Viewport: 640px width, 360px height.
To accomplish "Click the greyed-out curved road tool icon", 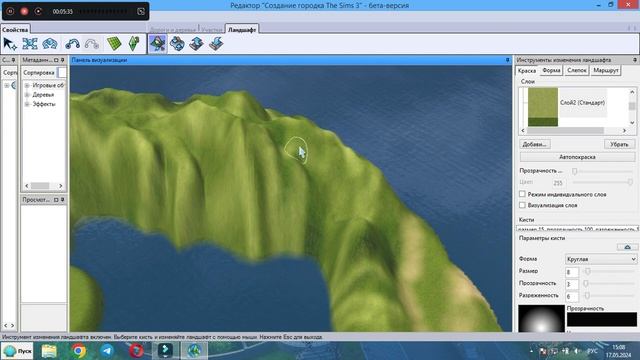I will point(92,44).
